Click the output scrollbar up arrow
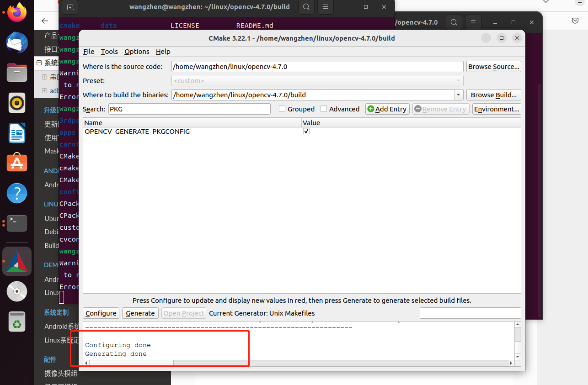Image resolution: width=588 pixels, height=385 pixels. pos(518,325)
